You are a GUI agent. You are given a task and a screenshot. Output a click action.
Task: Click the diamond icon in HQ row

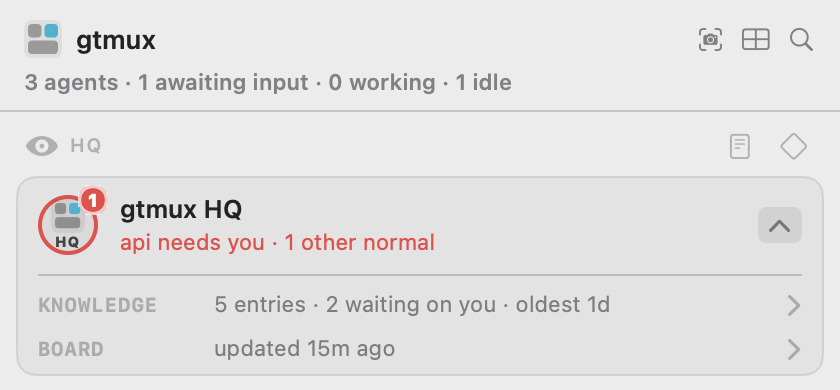[x=793, y=146]
